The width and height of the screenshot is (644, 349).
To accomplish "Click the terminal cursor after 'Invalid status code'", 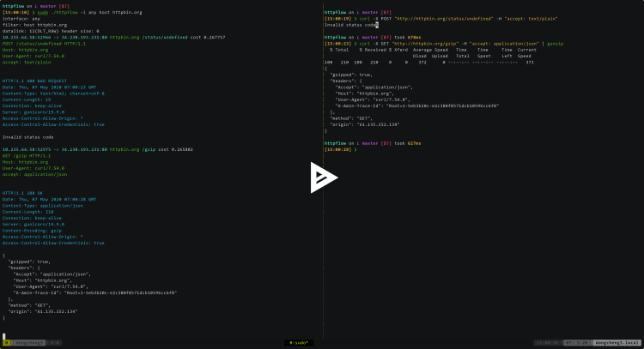I will [377, 25].
